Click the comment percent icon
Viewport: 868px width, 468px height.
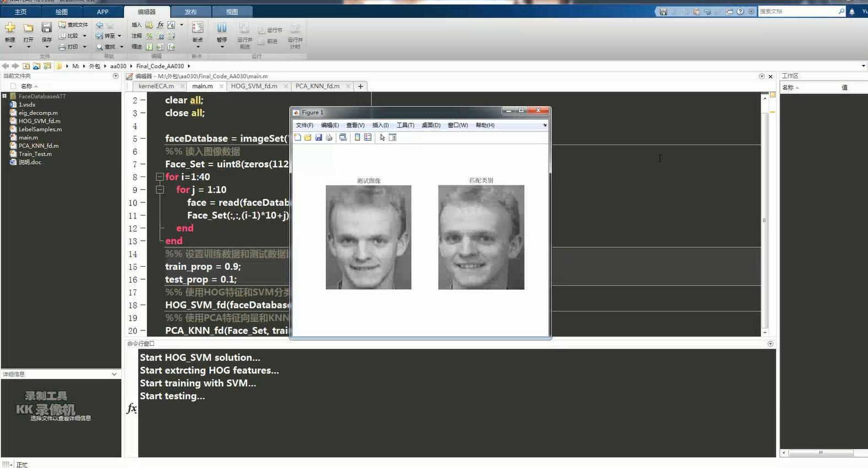click(x=149, y=36)
